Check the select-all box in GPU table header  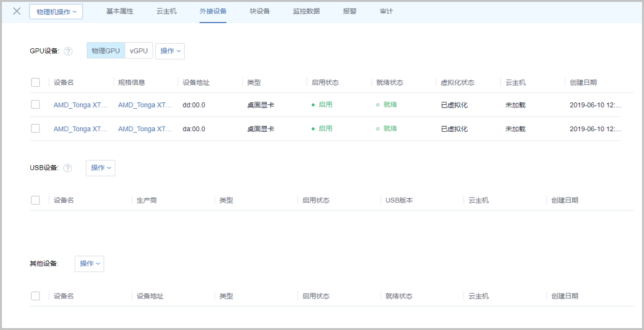click(x=35, y=82)
